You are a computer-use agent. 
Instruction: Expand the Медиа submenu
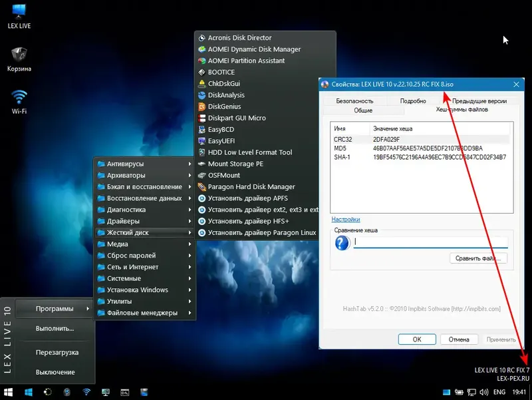tap(144, 244)
